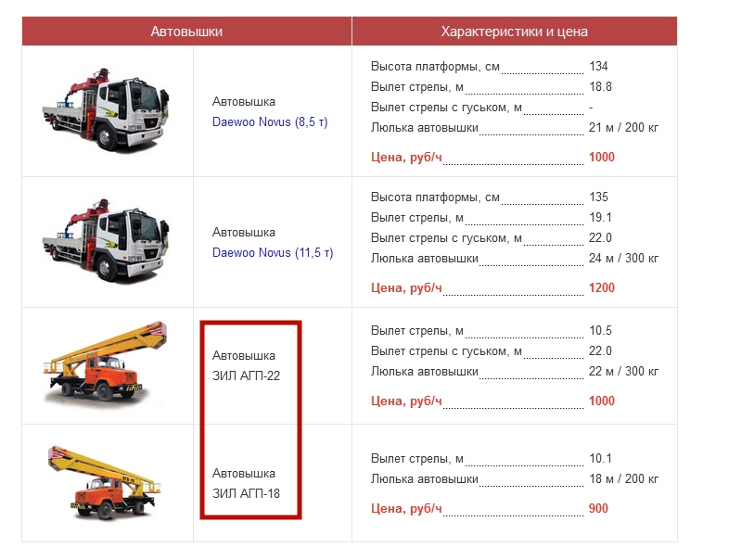The height and width of the screenshot is (560, 754).
Task: Click the ЗИЛ АГП-22 model name
Action: 246,375
